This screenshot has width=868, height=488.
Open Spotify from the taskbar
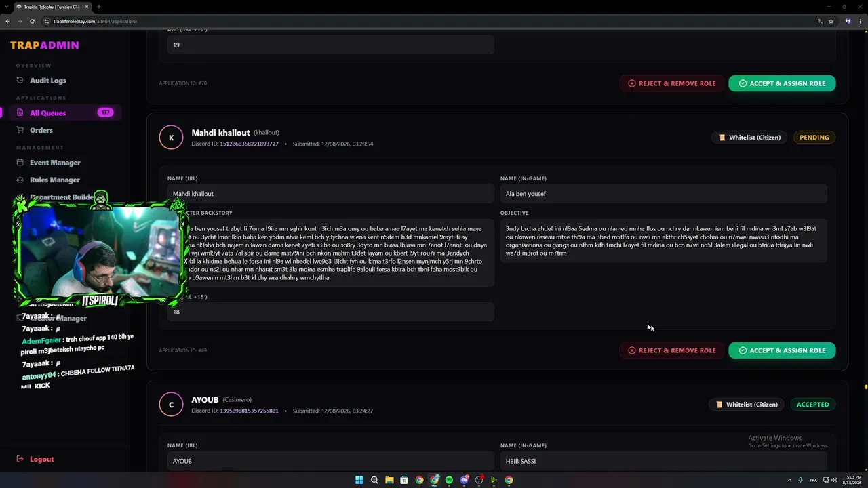point(449,480)
